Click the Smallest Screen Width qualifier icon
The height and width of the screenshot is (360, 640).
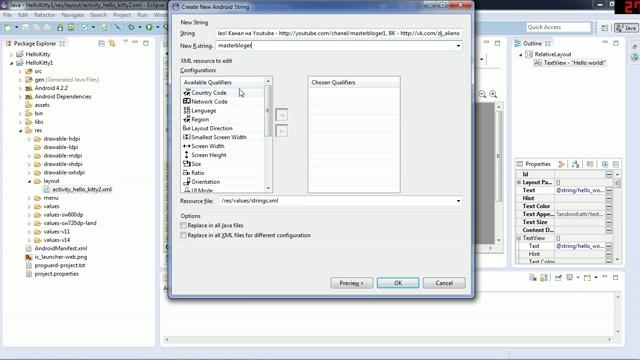187,137
